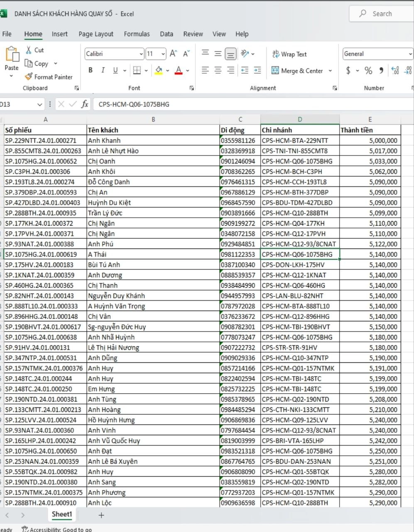The width and height of the screenshot is (414, 532).
Task: Apply Percent Style number format
Action: pyautogui.click(x=368, y=71)
